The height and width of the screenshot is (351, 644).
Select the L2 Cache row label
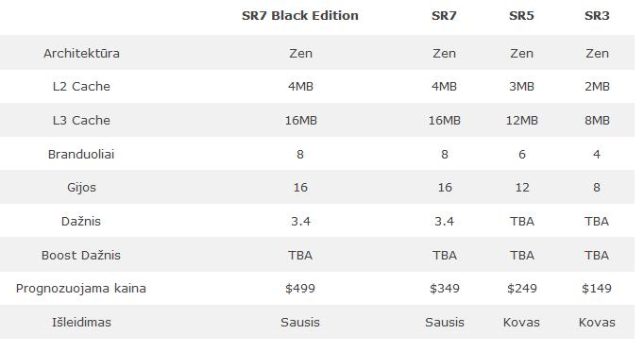81,87
